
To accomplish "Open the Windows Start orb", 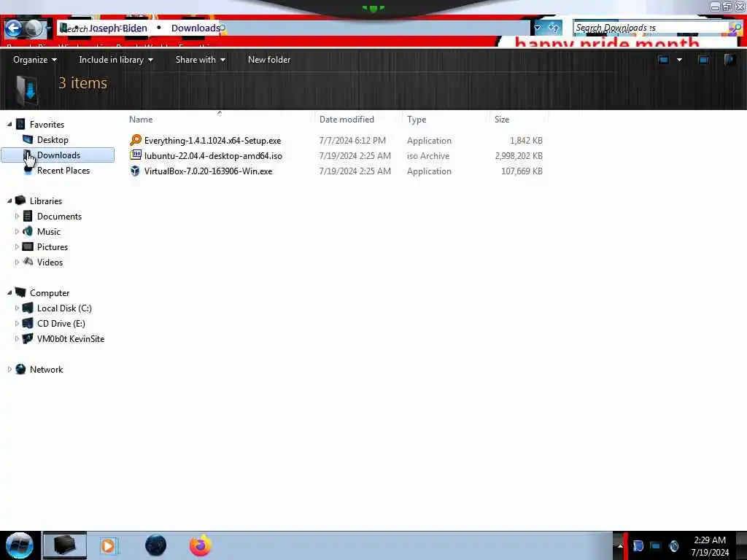I will pos(20,545).
